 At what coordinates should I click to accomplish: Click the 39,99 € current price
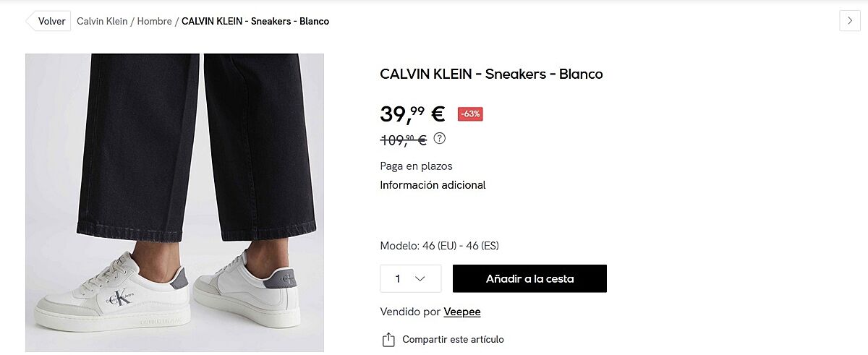coord(412,114)
